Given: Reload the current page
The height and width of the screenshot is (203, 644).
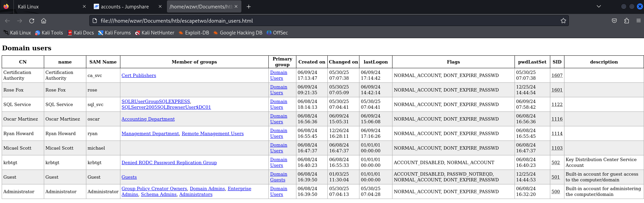Looking at the screenshot, I should 32,21.
